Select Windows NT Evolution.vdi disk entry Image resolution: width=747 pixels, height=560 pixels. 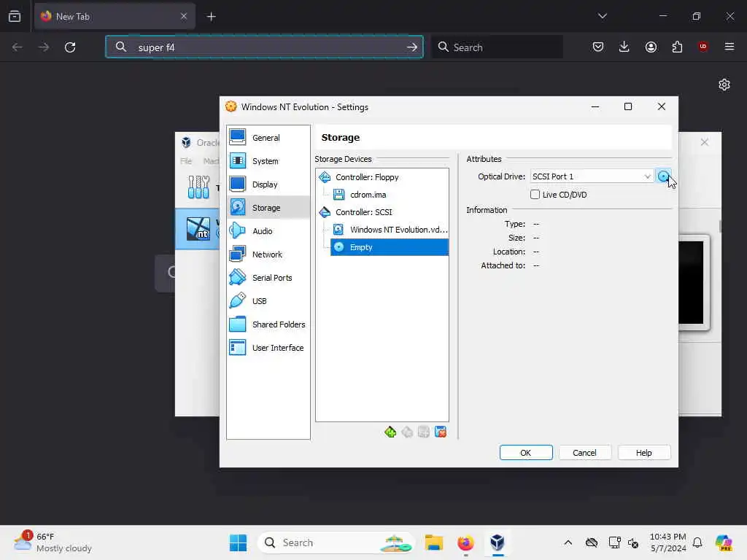[390, 230]
